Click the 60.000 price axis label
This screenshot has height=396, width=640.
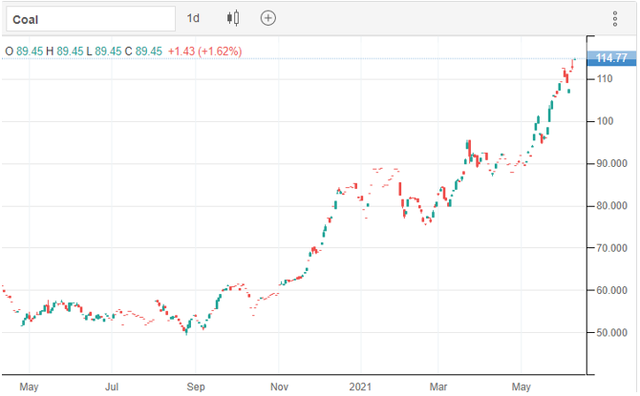click(612, 290)
